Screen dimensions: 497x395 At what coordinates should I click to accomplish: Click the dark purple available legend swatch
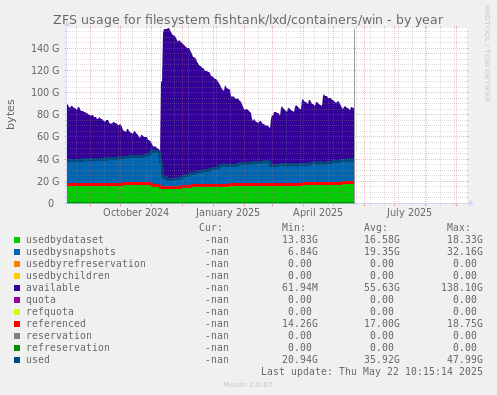click(x=17, y=288)
